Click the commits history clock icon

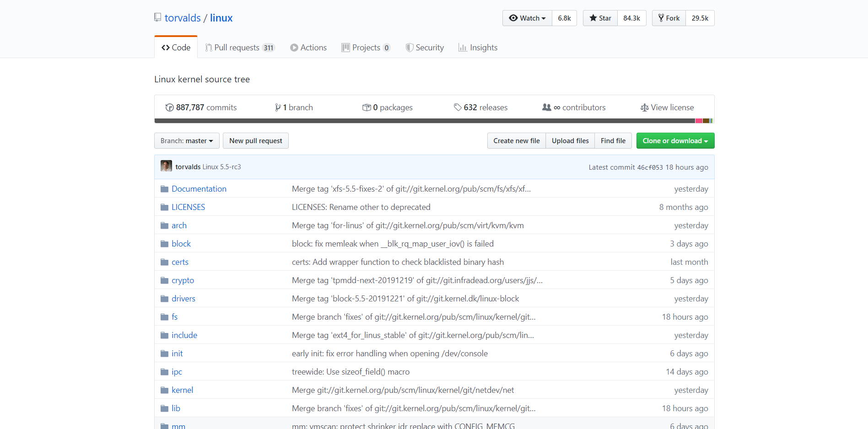[169, 107]
